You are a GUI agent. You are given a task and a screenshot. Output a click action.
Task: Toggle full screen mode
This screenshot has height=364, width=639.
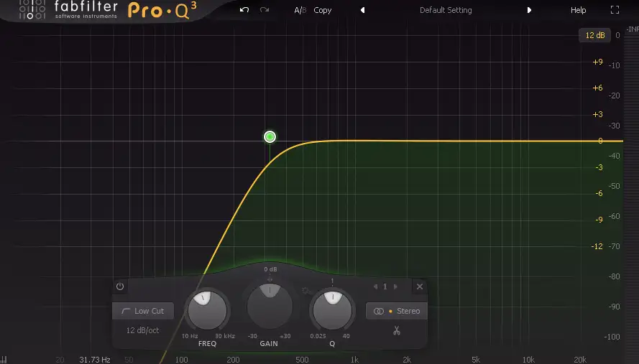(x=615, y=10)
